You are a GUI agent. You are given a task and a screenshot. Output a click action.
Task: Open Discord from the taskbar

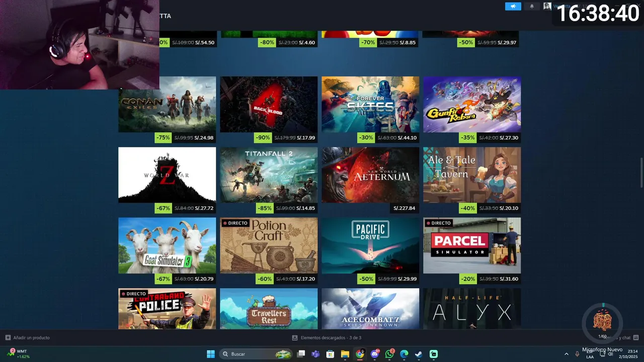coord(375,354)
